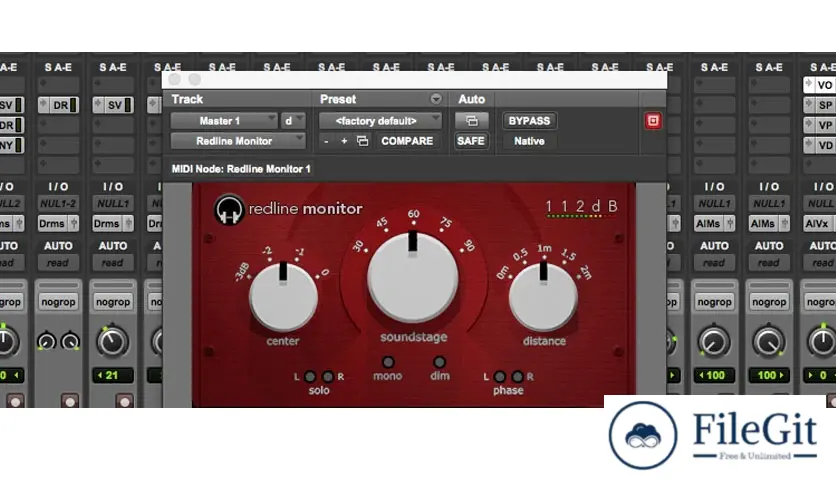Screen dimensions: 836x484
Task: Toggle the mono switch
Action: tap(388, 362)
